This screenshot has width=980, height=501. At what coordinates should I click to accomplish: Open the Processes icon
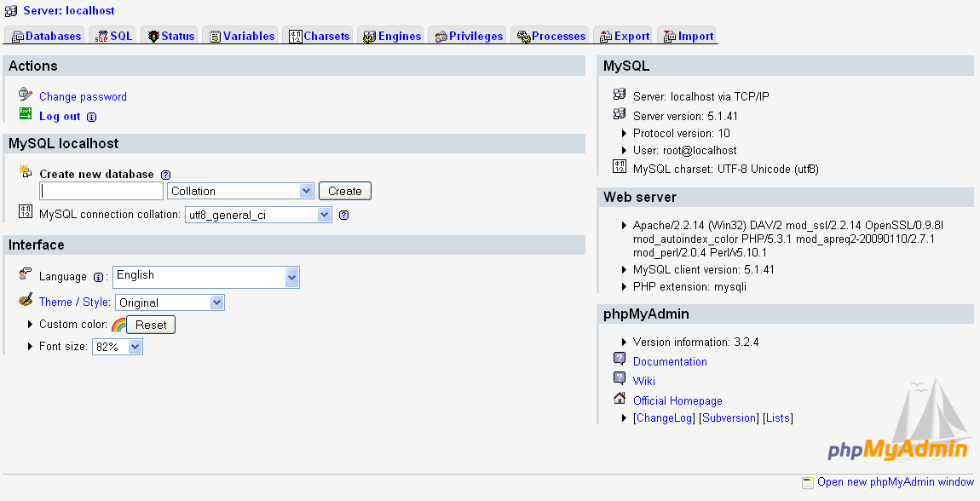[x=521, y=36]
